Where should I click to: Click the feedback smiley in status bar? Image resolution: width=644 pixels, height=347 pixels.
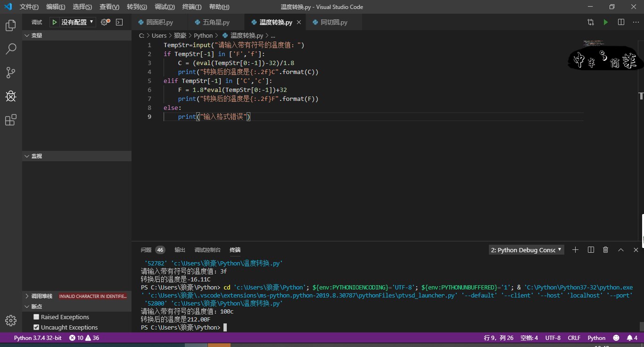[616, 338]
